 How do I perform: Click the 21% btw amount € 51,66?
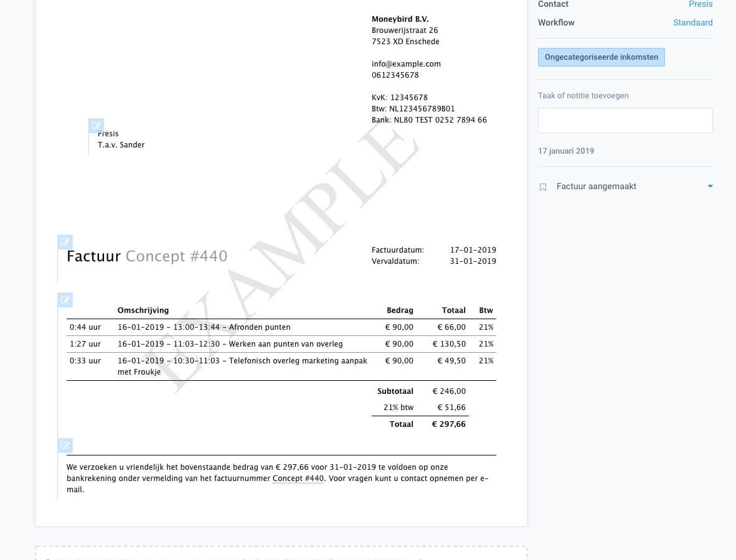click(451, 408)
